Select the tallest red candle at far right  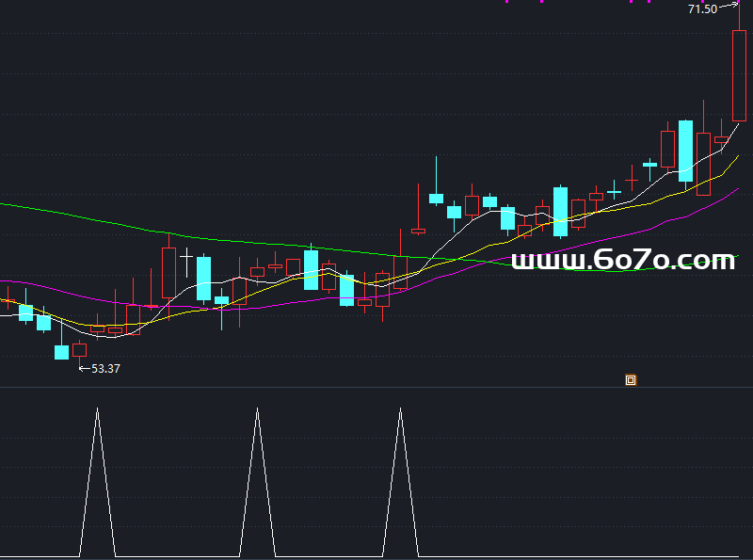[739, 75]
